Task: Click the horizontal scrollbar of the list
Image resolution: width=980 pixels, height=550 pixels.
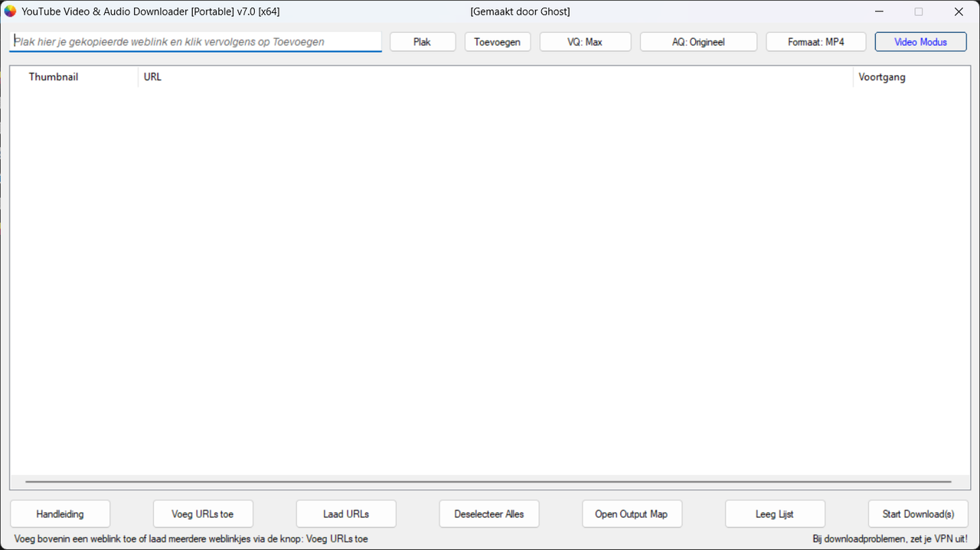Action: point(488,482)
